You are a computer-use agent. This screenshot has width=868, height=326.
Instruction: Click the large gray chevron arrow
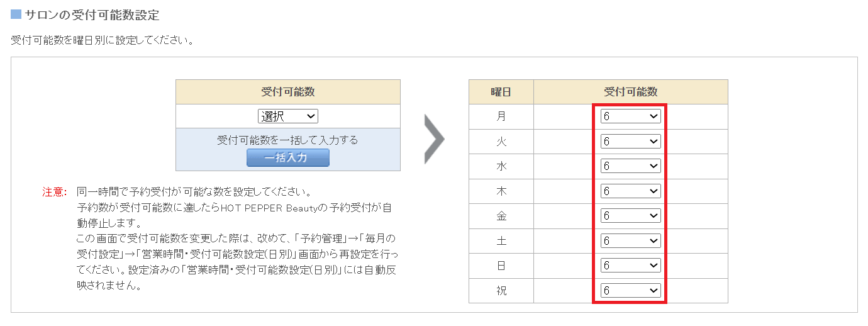tap(434, 139)
